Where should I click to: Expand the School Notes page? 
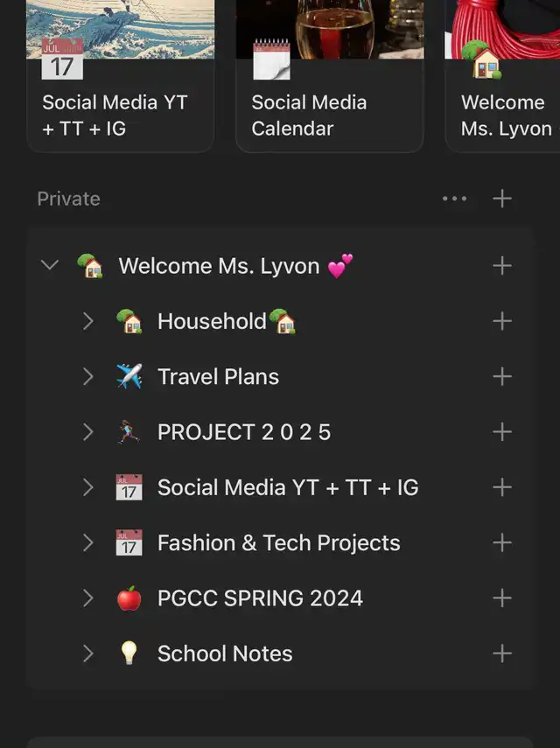(x=87, y=653)
